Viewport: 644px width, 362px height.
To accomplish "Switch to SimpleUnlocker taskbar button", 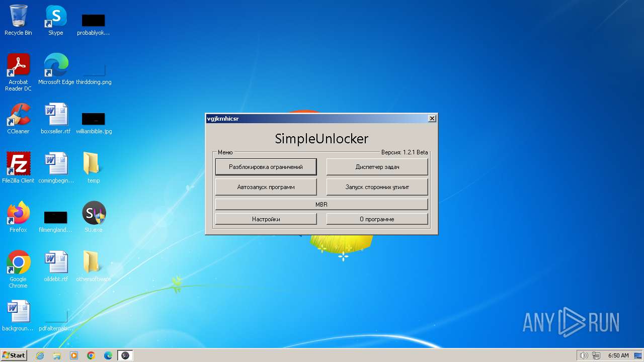I will pos(125,355).
